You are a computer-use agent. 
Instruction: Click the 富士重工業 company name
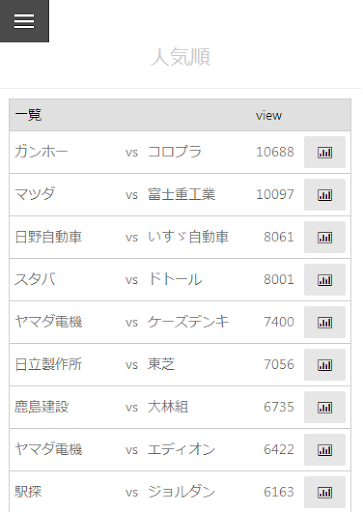point(181,194)
